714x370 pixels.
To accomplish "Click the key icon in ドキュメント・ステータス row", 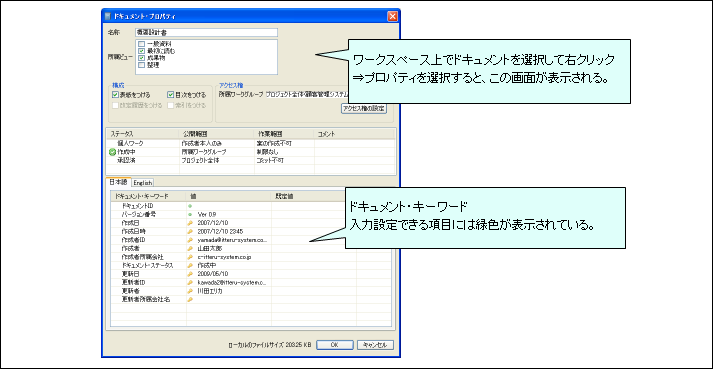I will coord(190,265).
